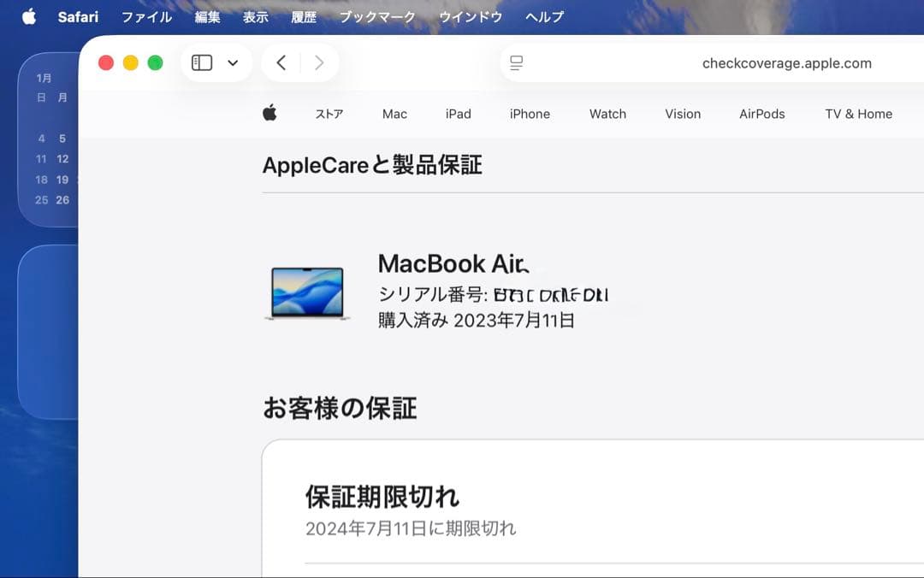Viewport: 924px width, 578px height.
Task: Open the AirPods link in site navigation
Action: click(762, 114)
